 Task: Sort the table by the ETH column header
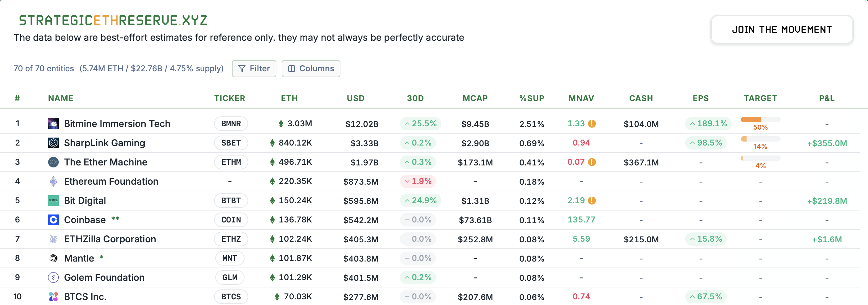[289, 98]
